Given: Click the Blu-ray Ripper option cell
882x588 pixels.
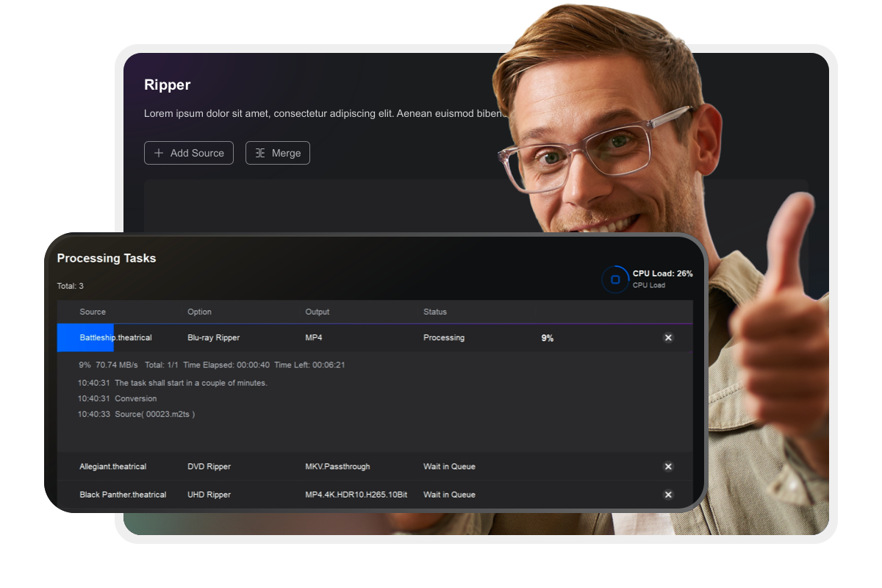Looking at the screenshot, I should 213,337.
